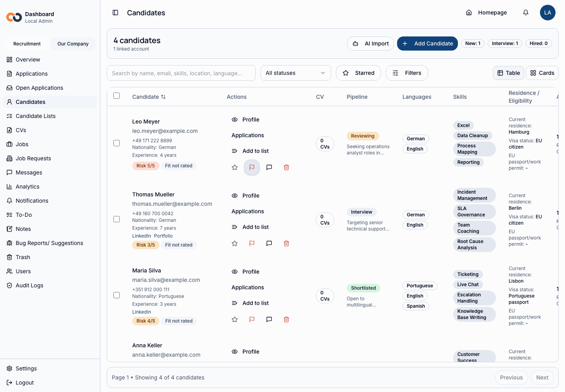Open comments for Leo Meyer
Viewport: 565px width, 392px height.
(269, 167)
